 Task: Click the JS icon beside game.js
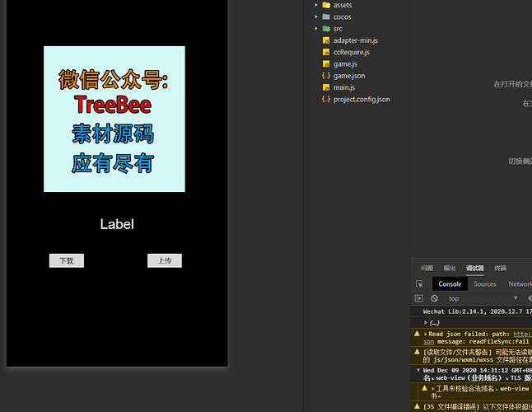click(326, 64)
